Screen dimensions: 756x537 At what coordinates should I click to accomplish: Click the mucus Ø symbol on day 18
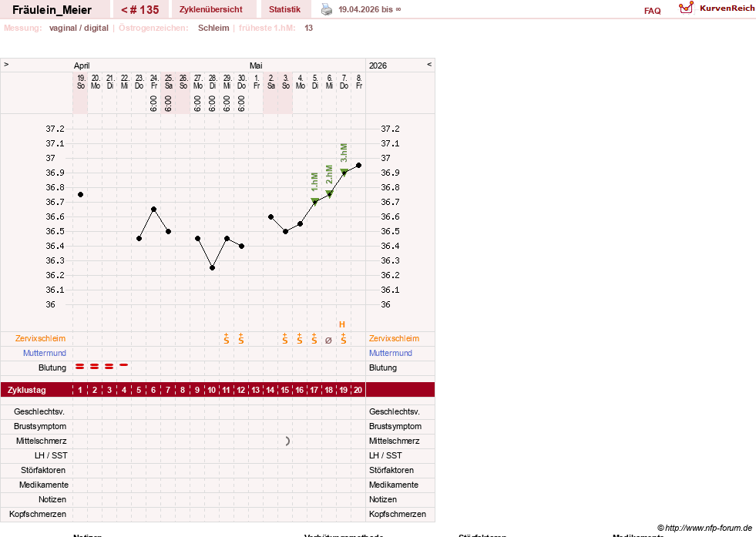(328, 341)
